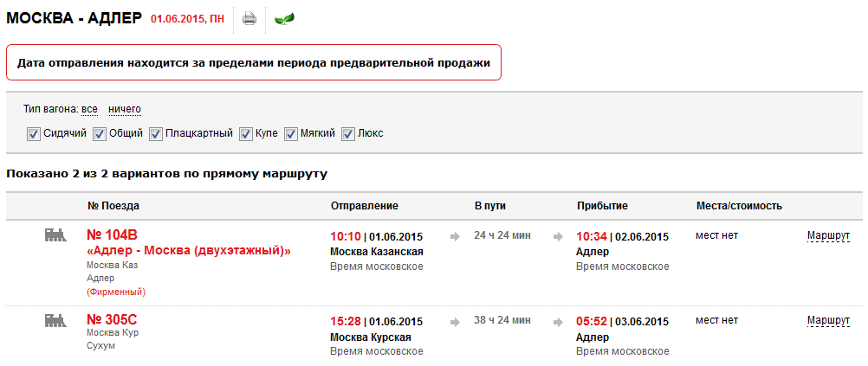Click arrow icon before 10:34 arrival
Screen dimensions: 868x366
point(558,235)
